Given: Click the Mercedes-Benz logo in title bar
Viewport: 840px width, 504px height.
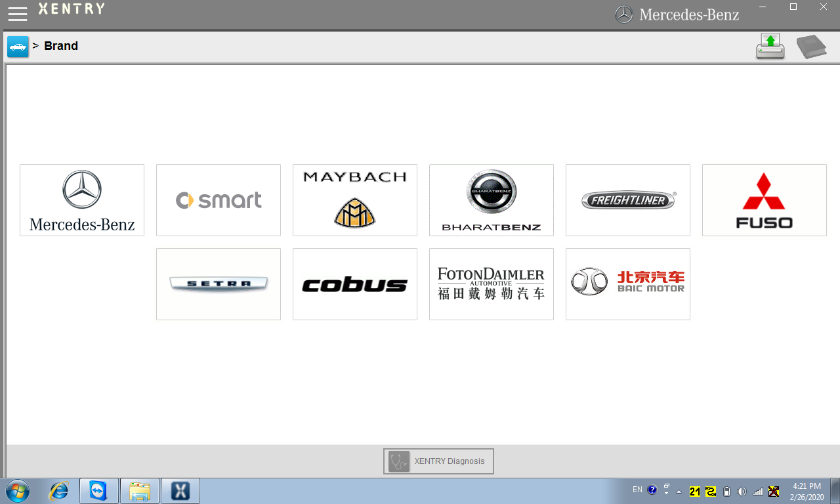Looking at the screenshot, I should click(677, 14).
